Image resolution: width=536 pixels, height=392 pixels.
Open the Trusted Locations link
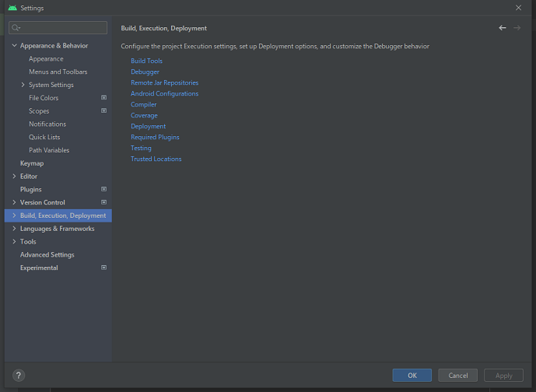coord(156,159)
